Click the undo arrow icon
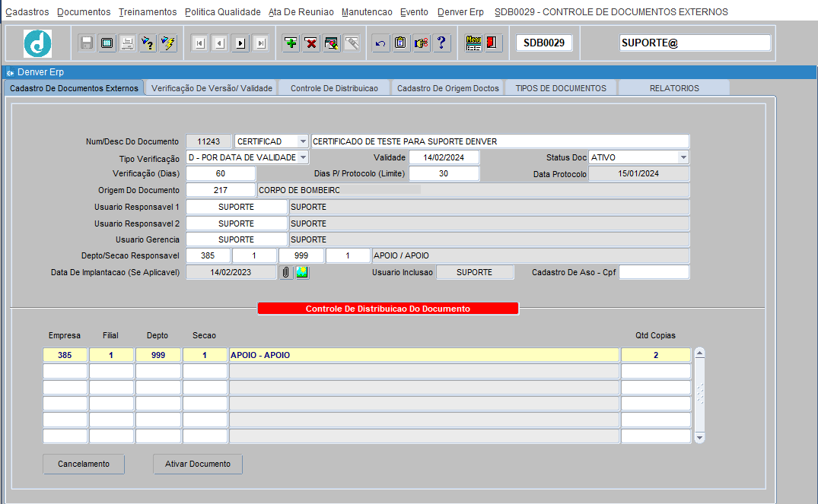This screenshot has width=818, height=504. pos(380,43)
